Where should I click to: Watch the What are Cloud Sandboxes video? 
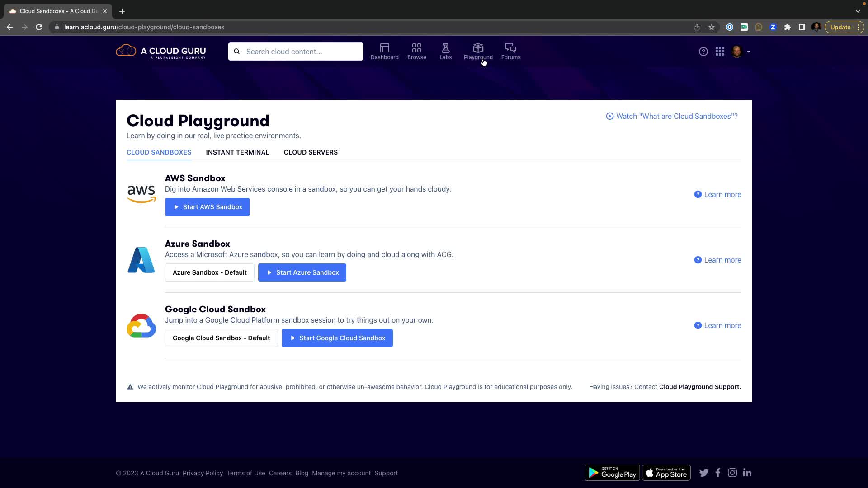coord(672,116)
